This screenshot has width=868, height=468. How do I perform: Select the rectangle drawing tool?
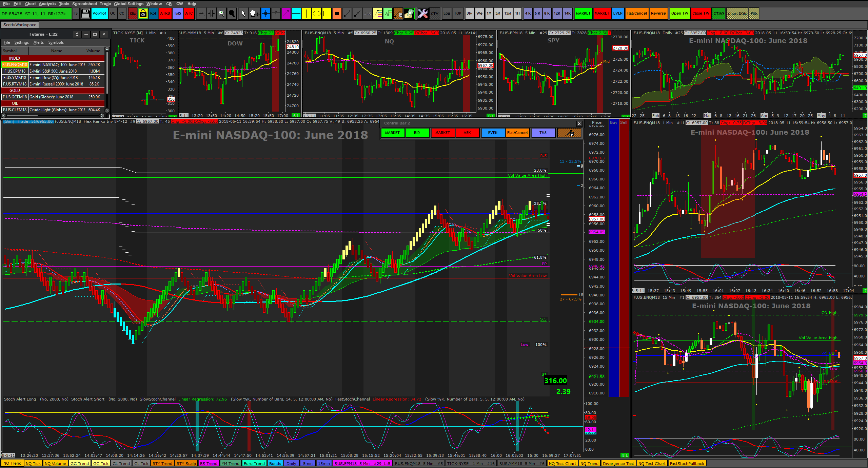[327, 14]
